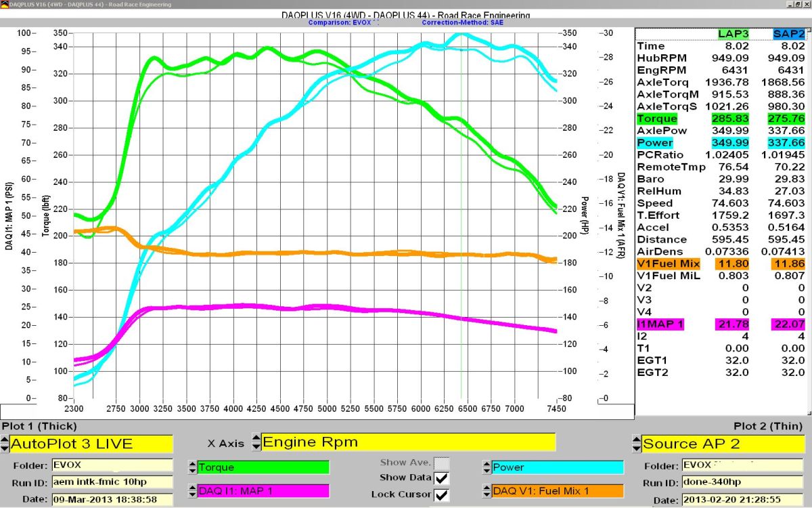This screenshot has width=812, height=508.
Task: Click the 'Correction-Method: SAE' label
Action: click(463, 22)
